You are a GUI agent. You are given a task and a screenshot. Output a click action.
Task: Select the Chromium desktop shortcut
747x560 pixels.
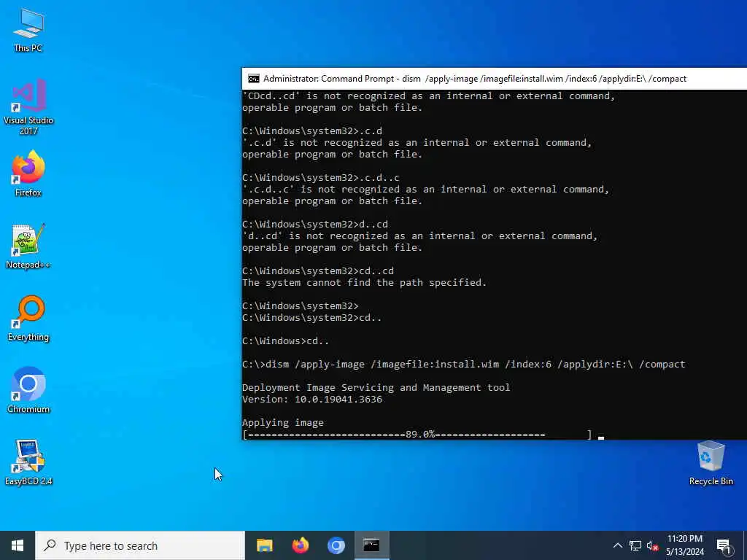pyautogui.click(x=28, y=391)
